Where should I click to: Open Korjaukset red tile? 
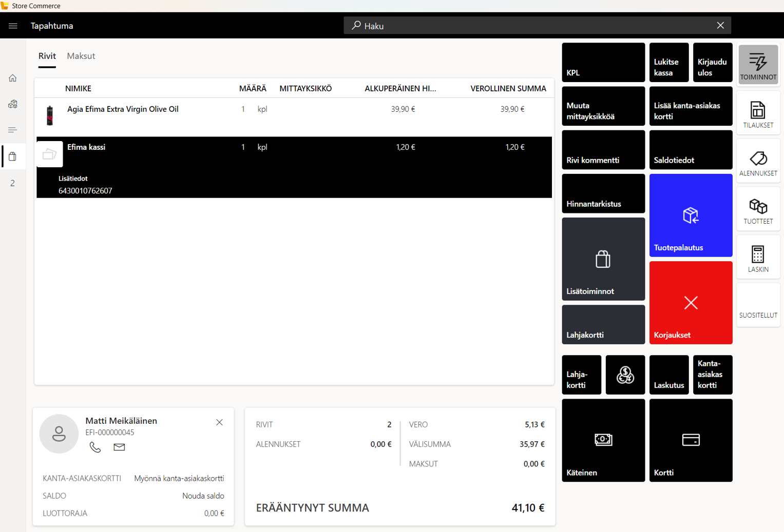691,302
